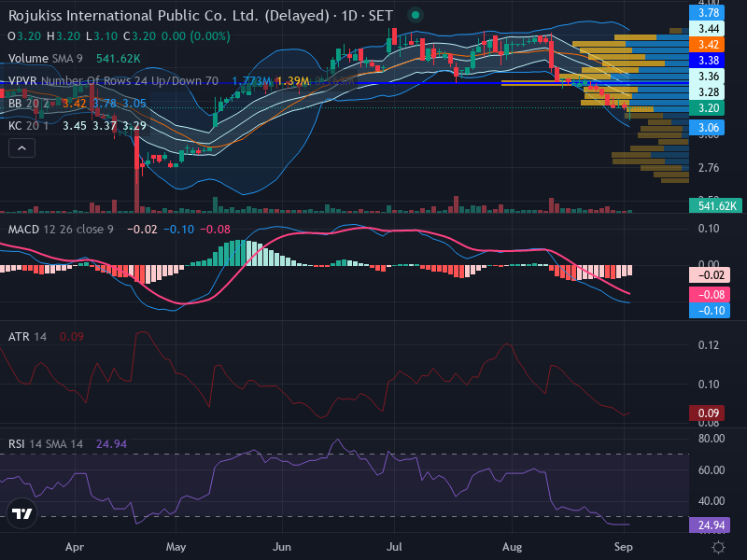
Task: Select the Volume SMA 9 indicator label
Action: coord(45,59)
